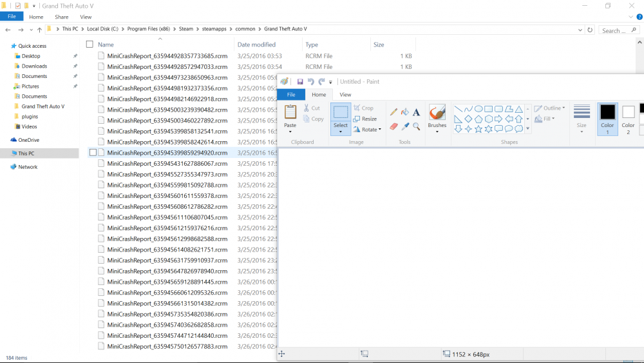Click the Paste clipboard icon in Paint
The image size is (644, 363).
pos(290,112)
